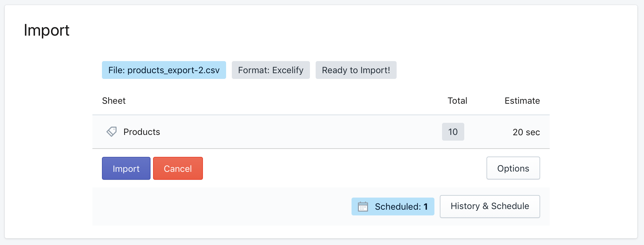Select the Import page heading
Viewport: 644px width, 245px height.
pos(46,30)
